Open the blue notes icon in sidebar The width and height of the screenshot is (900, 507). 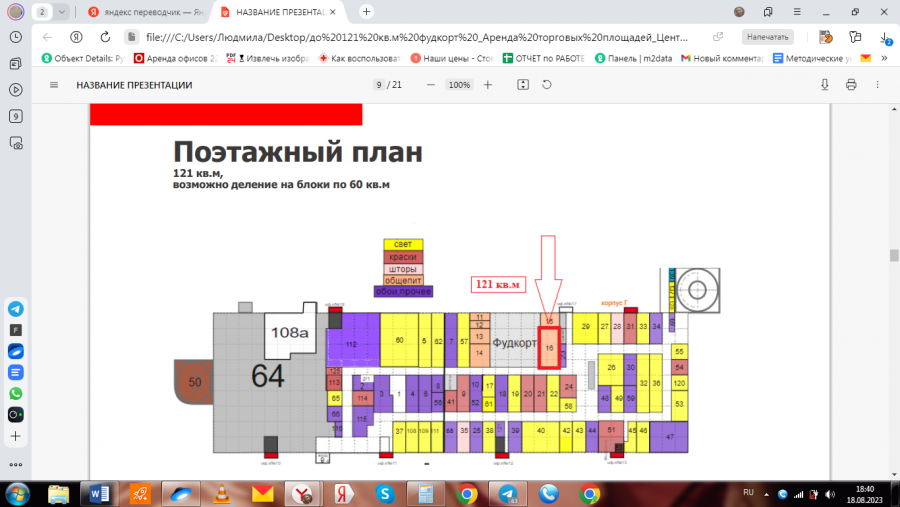(x=15, y=372)
